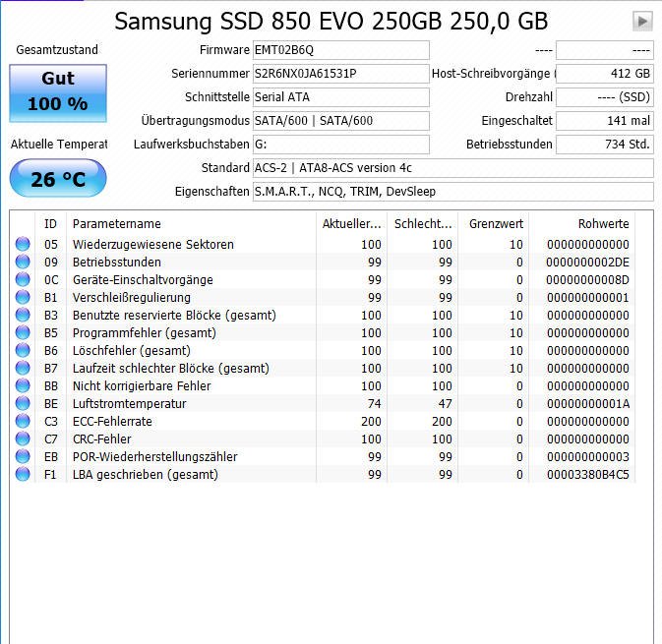Click status orb for Benutzte reservierte Blöcke row
Screen dimensions: 662x644
(23, 315)
